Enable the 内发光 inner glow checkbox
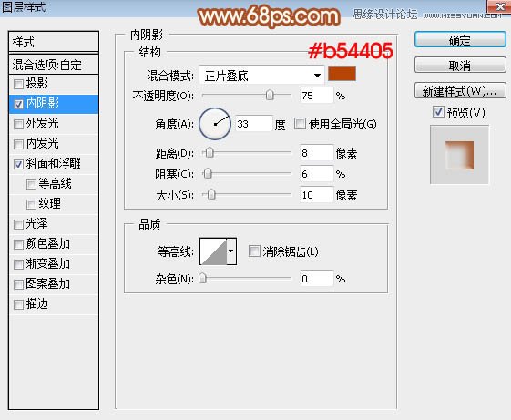 click(x=18, y=144)
